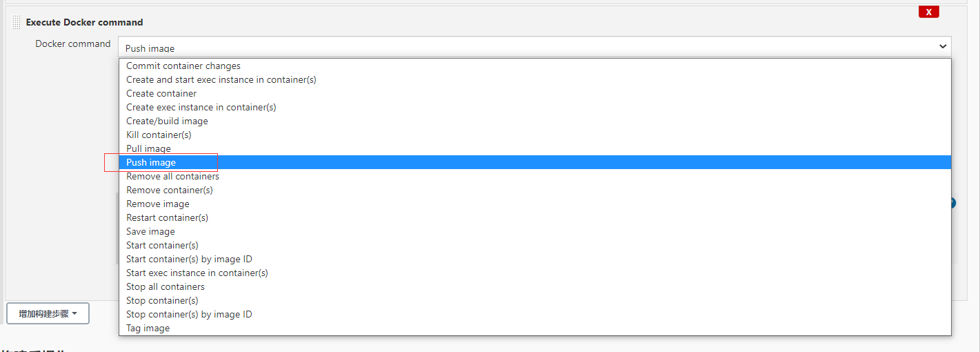Choose "Create and start exec instance" option
980x352 pixels.
pos(221,80)
